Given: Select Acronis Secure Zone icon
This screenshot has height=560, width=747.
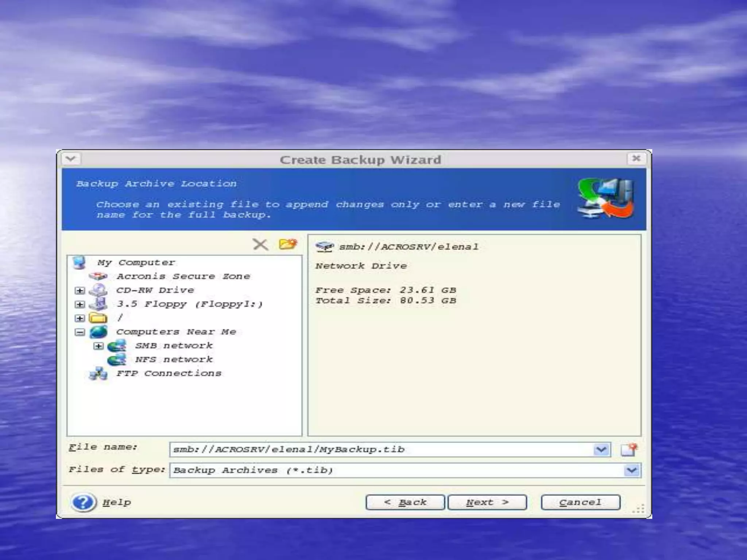Looking at the screenshot, I should 98,276.
